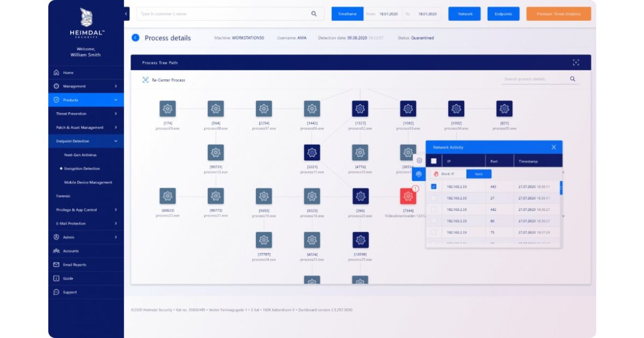Collapse the Endpoint Detection submenu
Screen dimensions: 644x338
pos(115,141)
